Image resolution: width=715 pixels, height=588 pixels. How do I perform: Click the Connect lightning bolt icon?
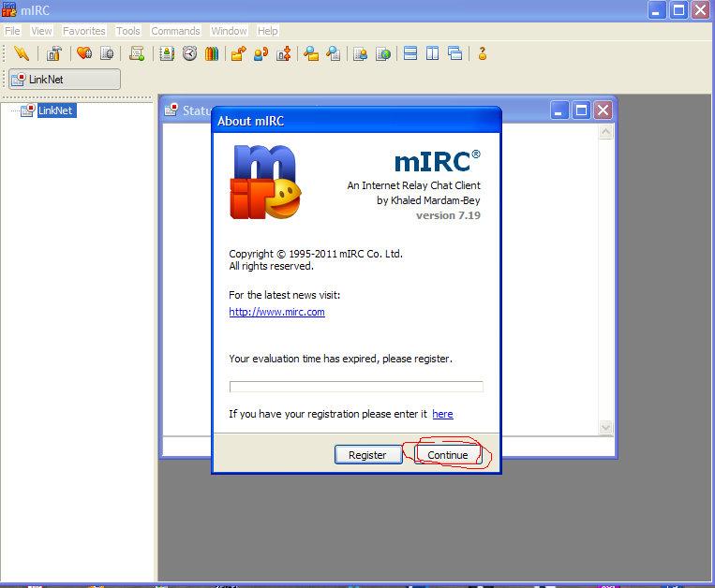(22, 53)
